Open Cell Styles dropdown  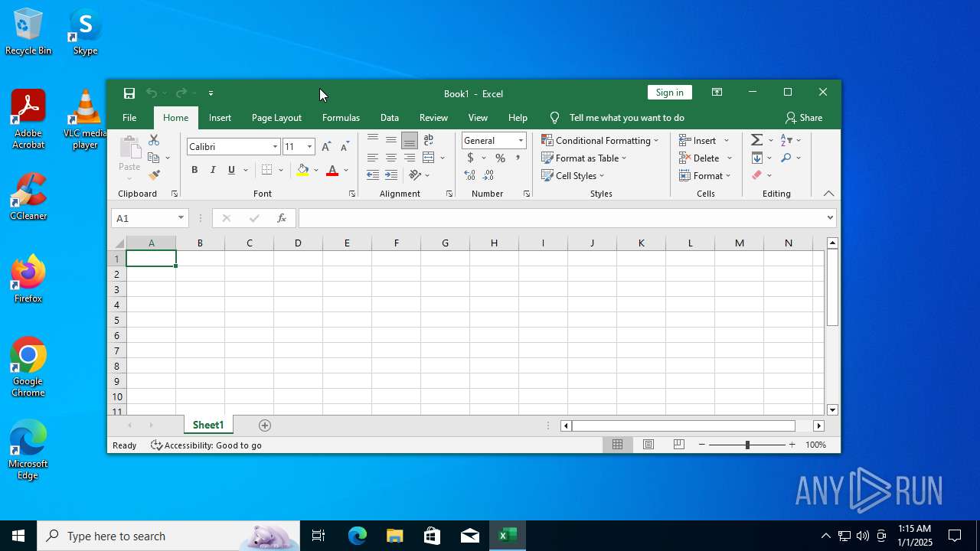pyautogui.click(x=573, y=175)
